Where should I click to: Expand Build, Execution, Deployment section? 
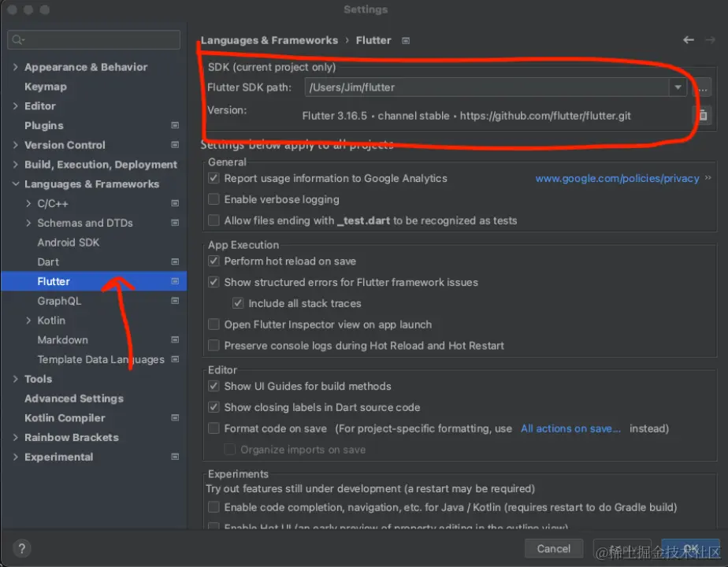point(15,165)
